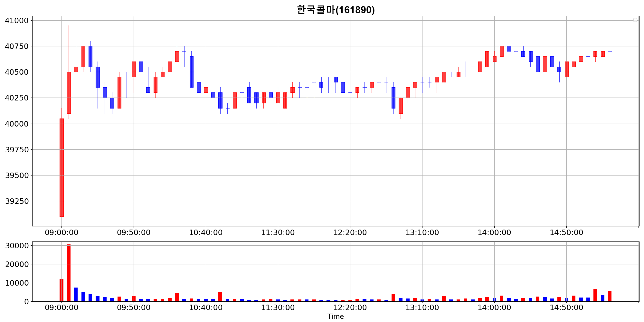The image size is (644, 322).
Task: Click the 39500 price axis label
Action: (17, 175)
